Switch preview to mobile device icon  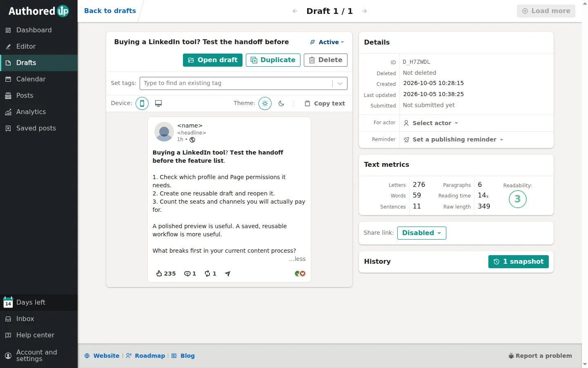coord(142,103)
